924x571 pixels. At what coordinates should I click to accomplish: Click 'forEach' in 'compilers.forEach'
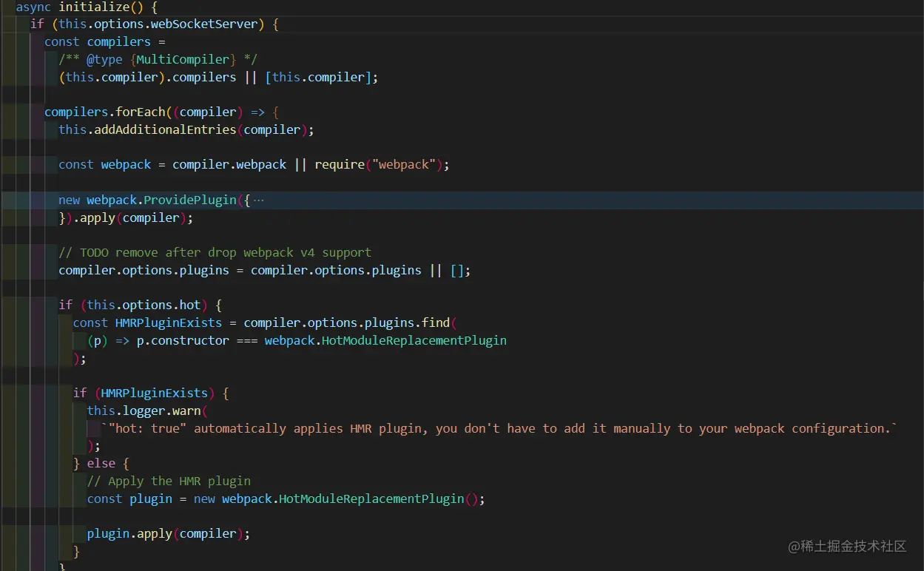point(141,112)
